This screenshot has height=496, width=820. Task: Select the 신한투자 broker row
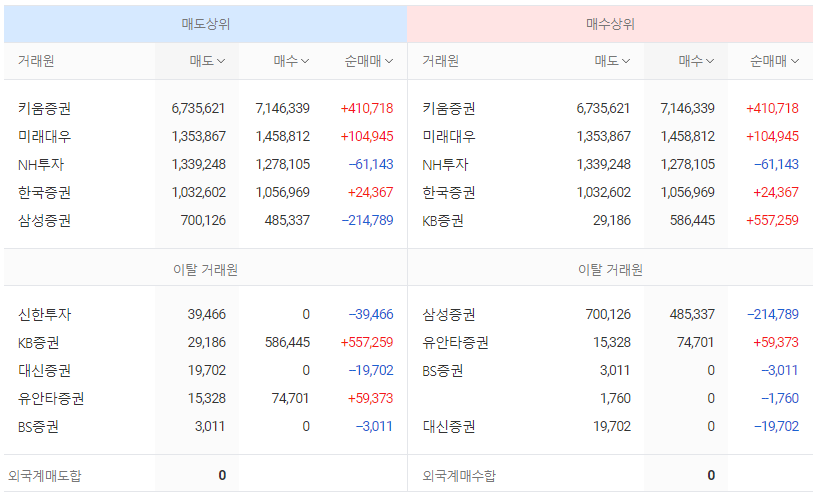[x=206, y=314]
